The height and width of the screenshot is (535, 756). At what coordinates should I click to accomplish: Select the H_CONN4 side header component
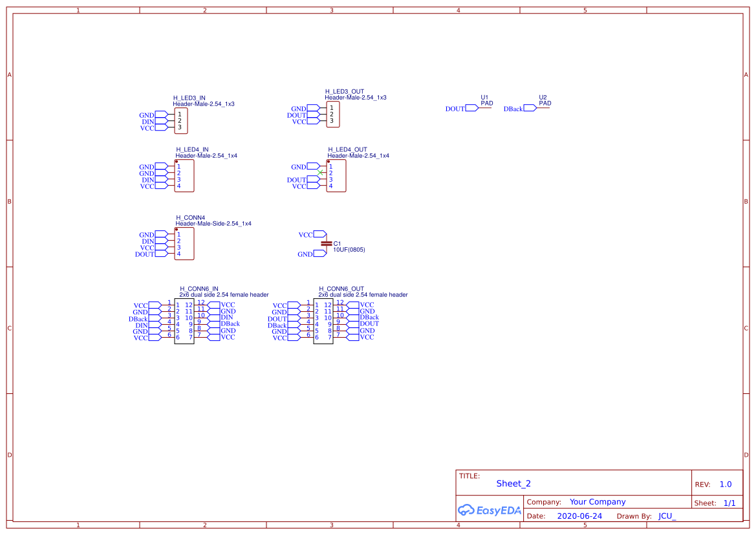184,244
